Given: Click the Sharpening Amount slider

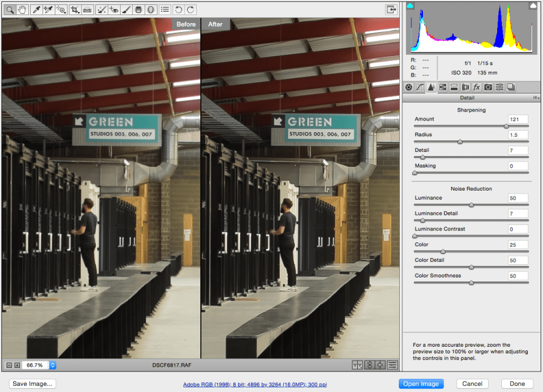Looking at the screenshot, I should pos(471,126).
